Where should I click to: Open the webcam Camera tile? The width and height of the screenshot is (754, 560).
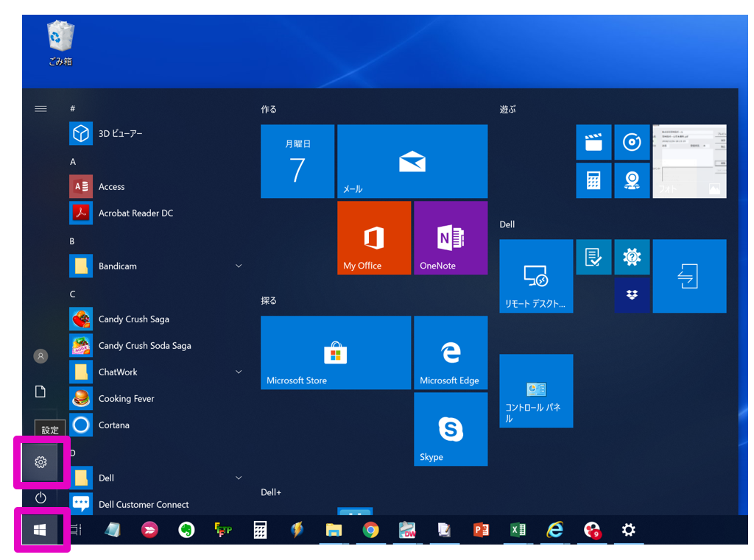[632, 180]
